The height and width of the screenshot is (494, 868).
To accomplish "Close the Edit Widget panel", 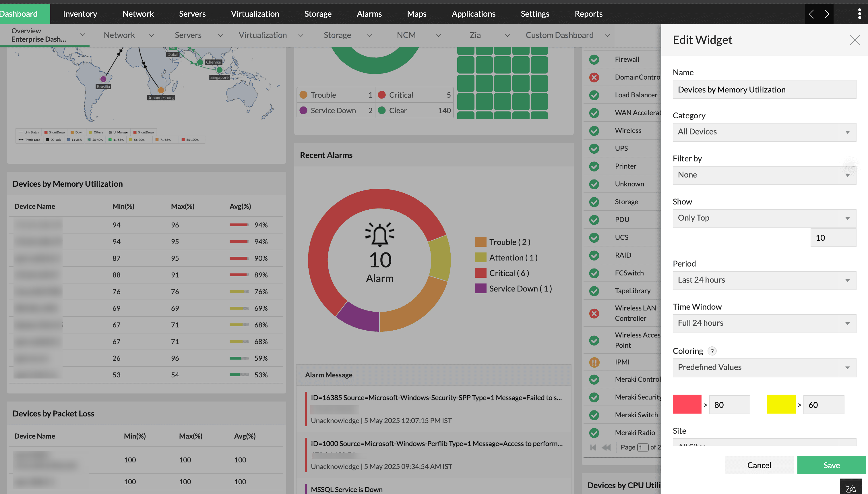I will 855,40.
